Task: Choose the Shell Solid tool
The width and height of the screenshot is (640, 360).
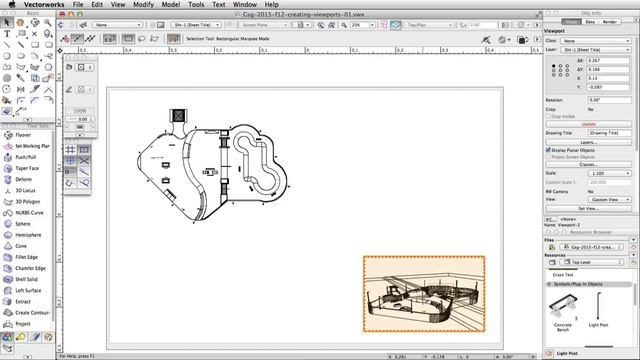Action: 26,279
